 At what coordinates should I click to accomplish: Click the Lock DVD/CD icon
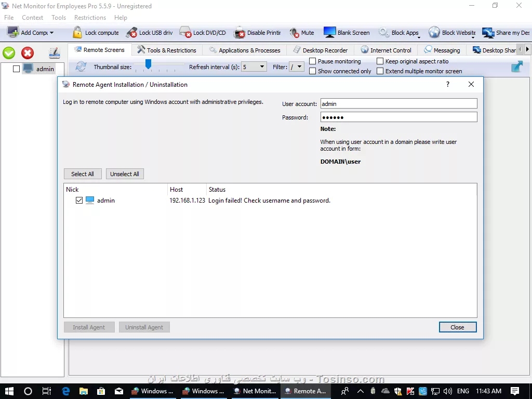tap(185, 33)
